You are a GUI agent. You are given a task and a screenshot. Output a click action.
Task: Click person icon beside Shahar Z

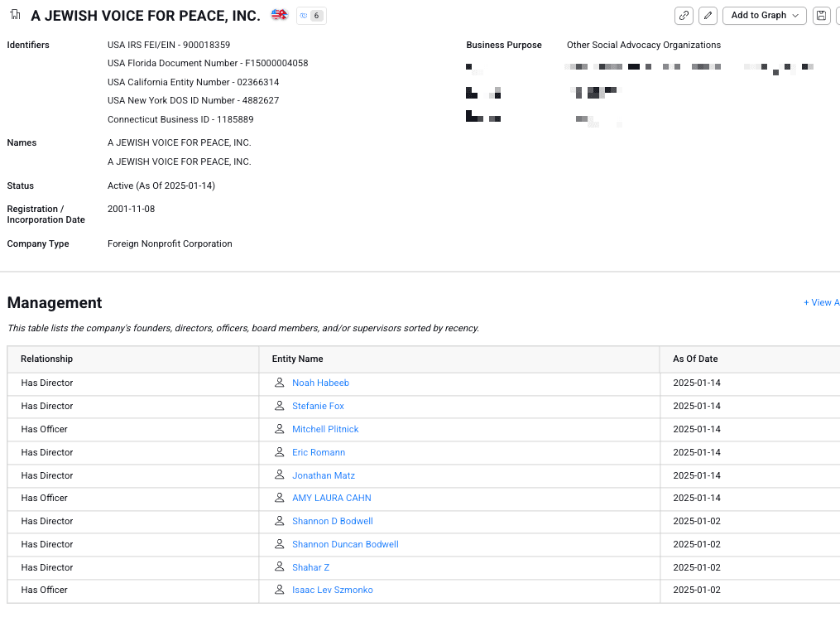[x=280, y=567]
